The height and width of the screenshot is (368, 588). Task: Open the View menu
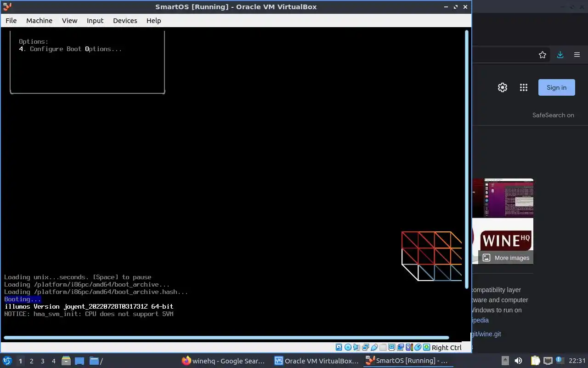click(70, 20)
